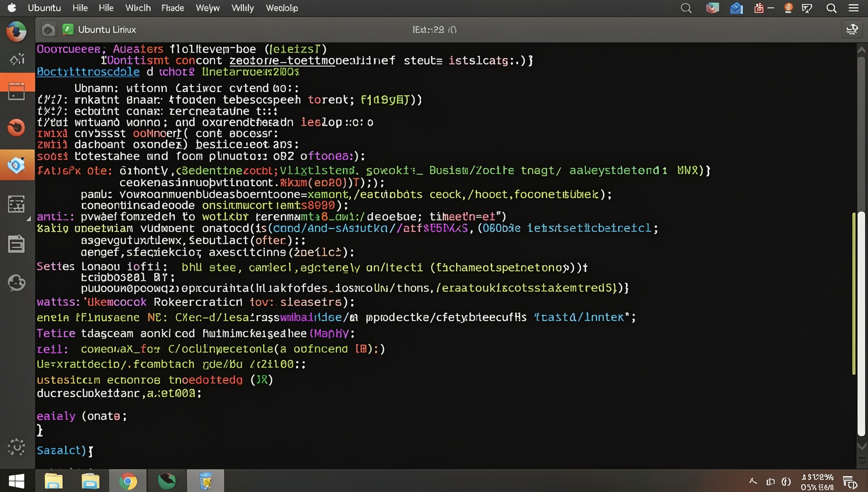Click the 'ducrescluokeɪdanc' line

pyautogui.click(x=119, y=393)
